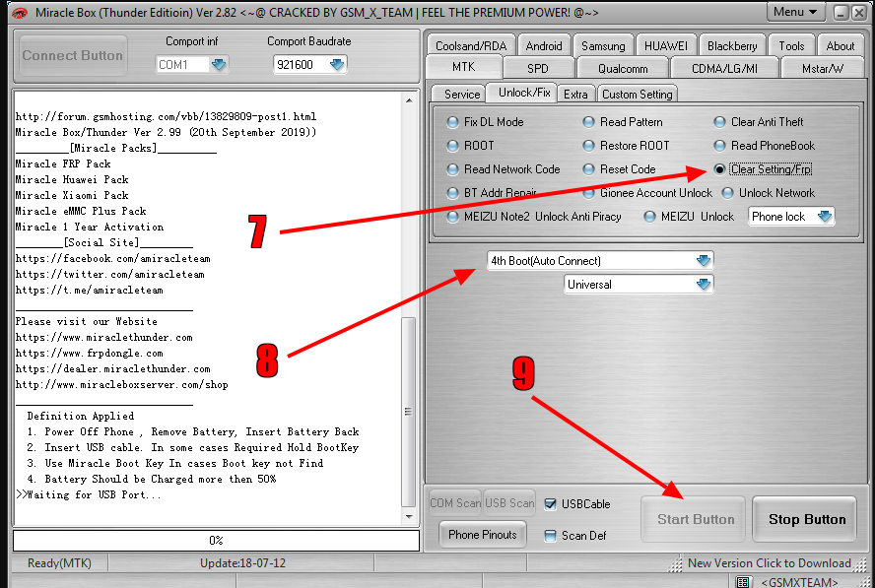Click the Phone Pinouts button
The image size is (875, 588).
point(482,535)
